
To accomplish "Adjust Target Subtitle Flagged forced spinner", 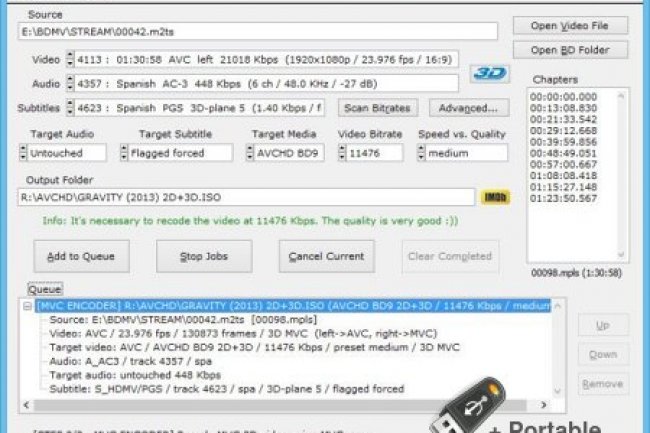I will coord(124,153).
